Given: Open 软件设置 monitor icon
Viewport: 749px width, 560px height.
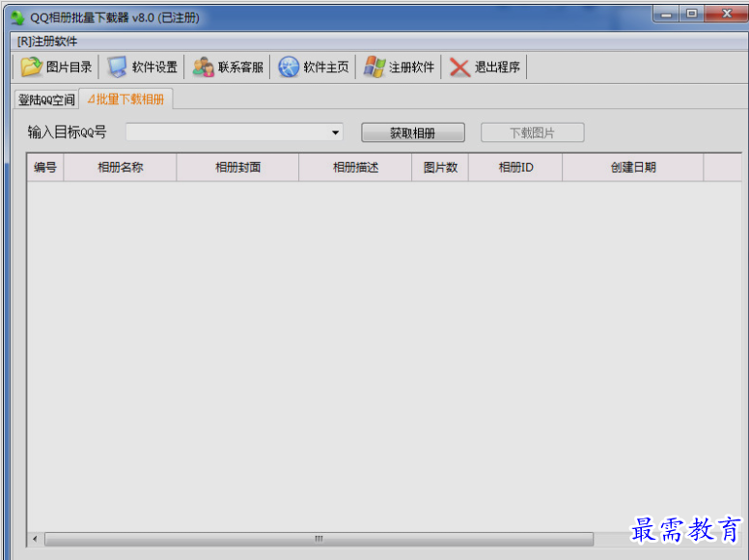Looking at the screenshot, I should (x=117, y=67).
